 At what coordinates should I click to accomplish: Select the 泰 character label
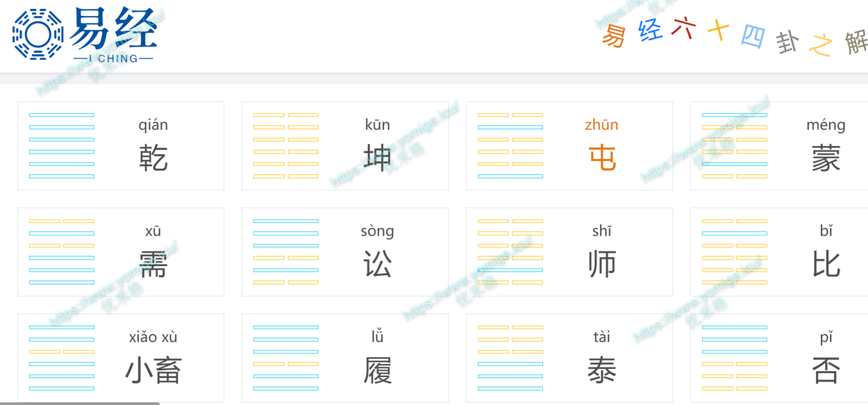pos(601,370)
